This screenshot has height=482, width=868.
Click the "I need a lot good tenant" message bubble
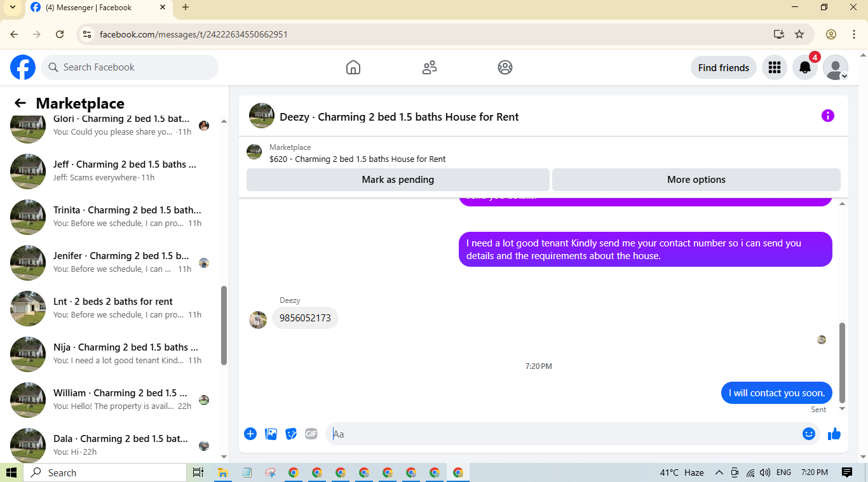coord(646,250)
